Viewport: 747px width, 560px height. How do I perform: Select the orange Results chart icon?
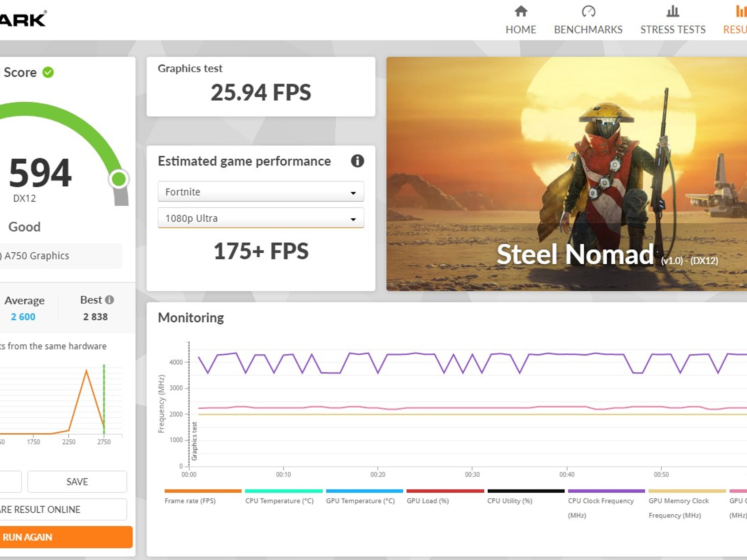(x=741, y=11)
